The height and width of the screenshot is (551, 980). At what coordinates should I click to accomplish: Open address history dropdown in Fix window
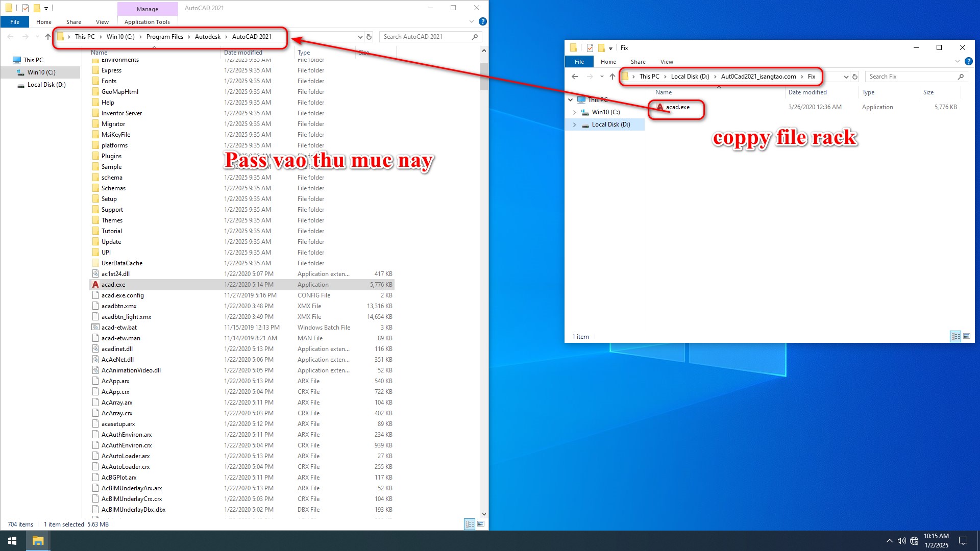[846, 77]
